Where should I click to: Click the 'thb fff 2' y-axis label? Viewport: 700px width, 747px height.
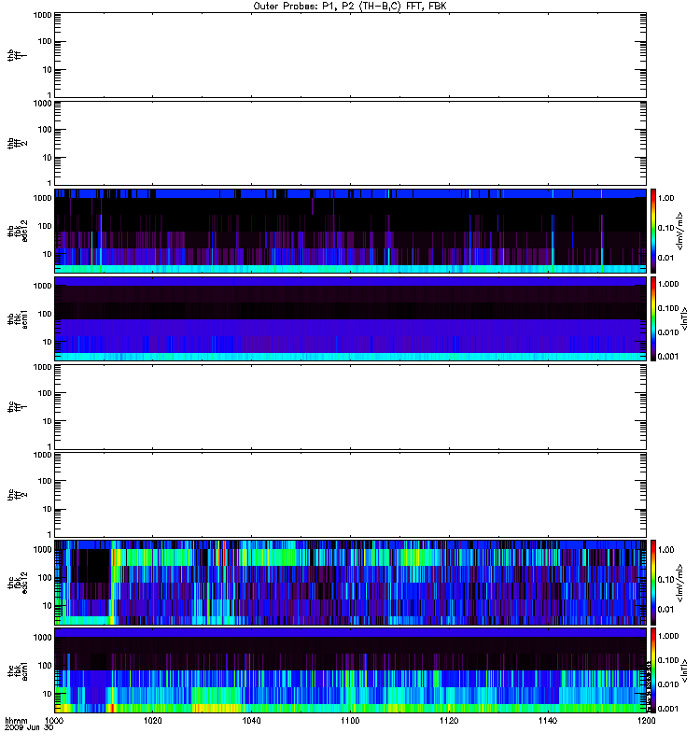click(x=18, y=143)
